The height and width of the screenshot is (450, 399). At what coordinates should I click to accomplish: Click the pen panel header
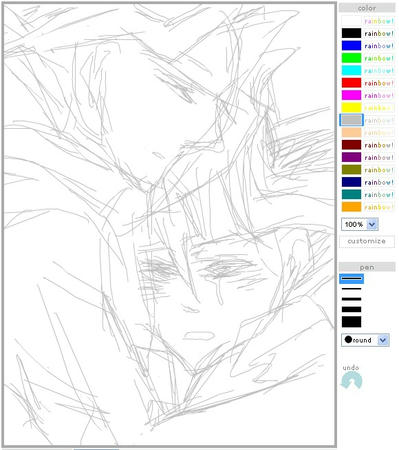(x=367, y=267)
